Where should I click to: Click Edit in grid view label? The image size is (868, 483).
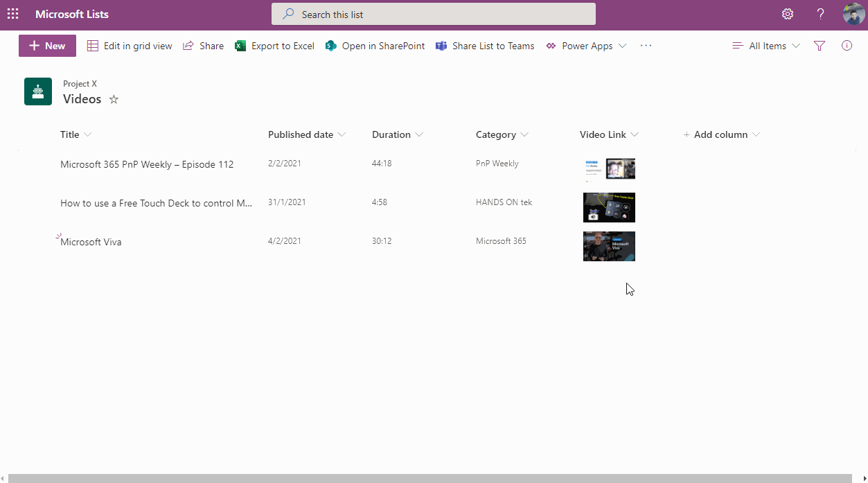138,46
